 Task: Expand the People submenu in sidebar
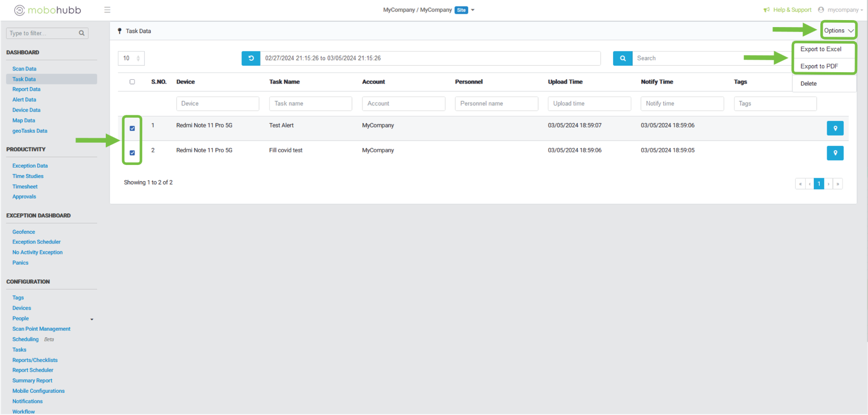pyautogui.click(x=92, y=319)
